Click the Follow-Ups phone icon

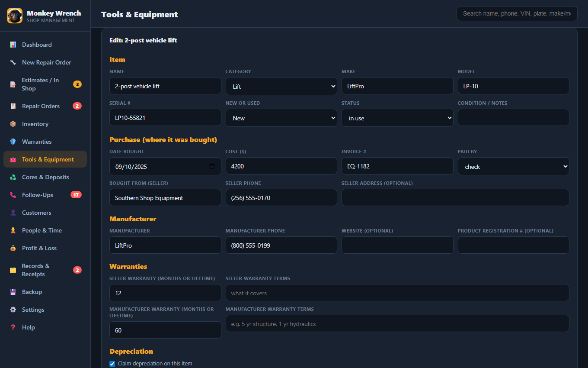click(13, 195)
